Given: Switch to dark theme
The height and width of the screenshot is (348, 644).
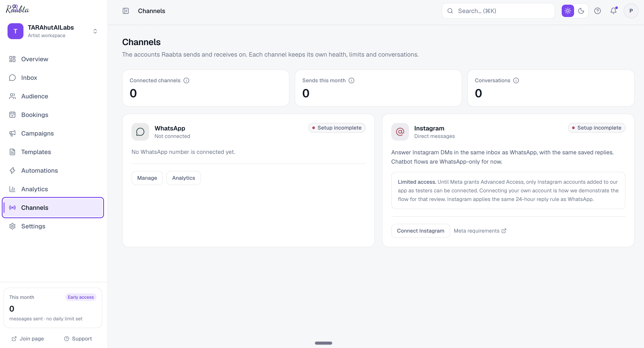Looking at the screenshot, I should [581, 11].
